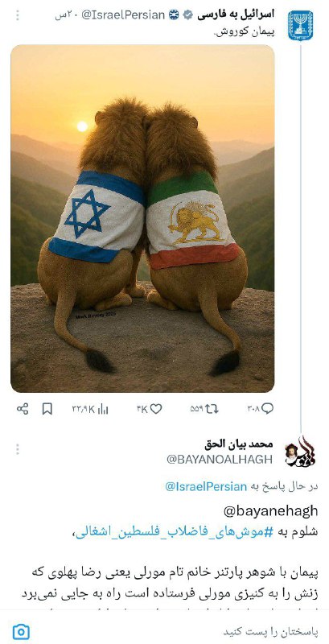Click the affiliation badge beside the @IsraelPersian handle
329x644 pixels.
point(174,15)
